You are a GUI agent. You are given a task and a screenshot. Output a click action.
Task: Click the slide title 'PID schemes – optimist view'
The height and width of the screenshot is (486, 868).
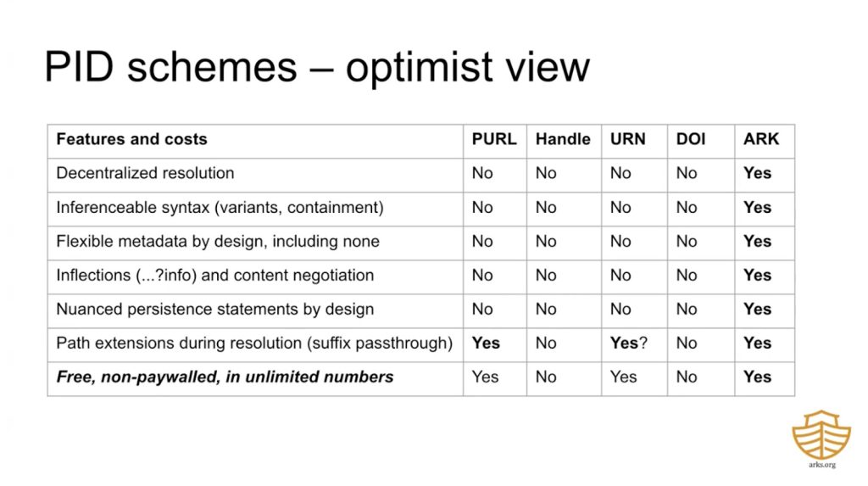coord(316,66)
